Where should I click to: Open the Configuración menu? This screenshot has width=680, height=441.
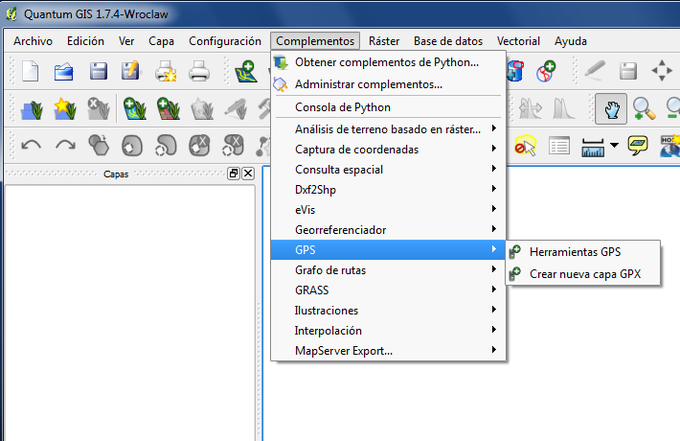click(225, 41)
